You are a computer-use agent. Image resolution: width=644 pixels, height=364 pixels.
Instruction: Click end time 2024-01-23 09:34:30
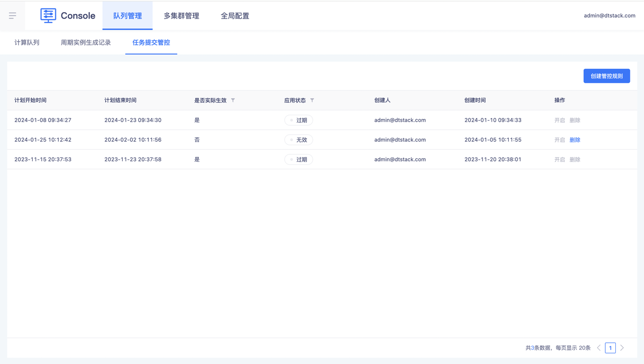pos(133,120)
